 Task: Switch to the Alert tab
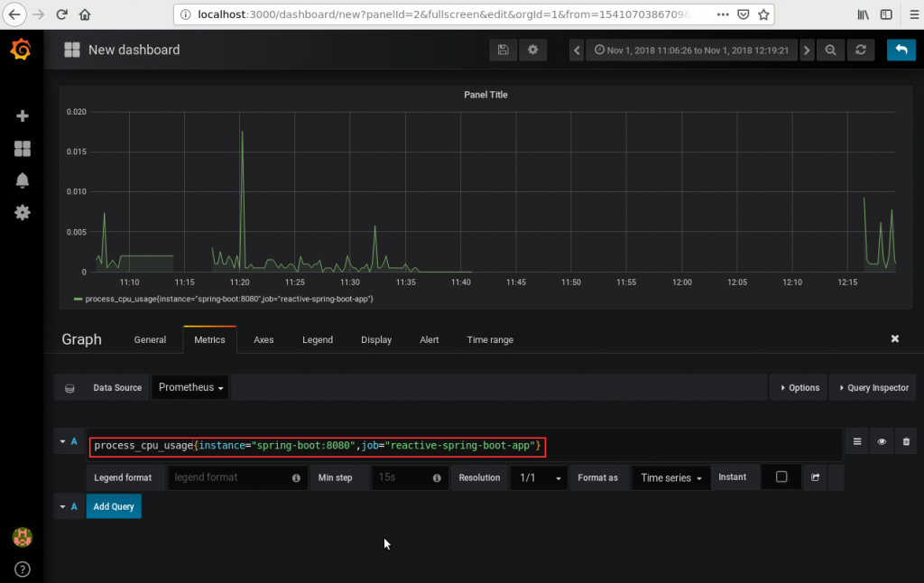coord(430,339)
